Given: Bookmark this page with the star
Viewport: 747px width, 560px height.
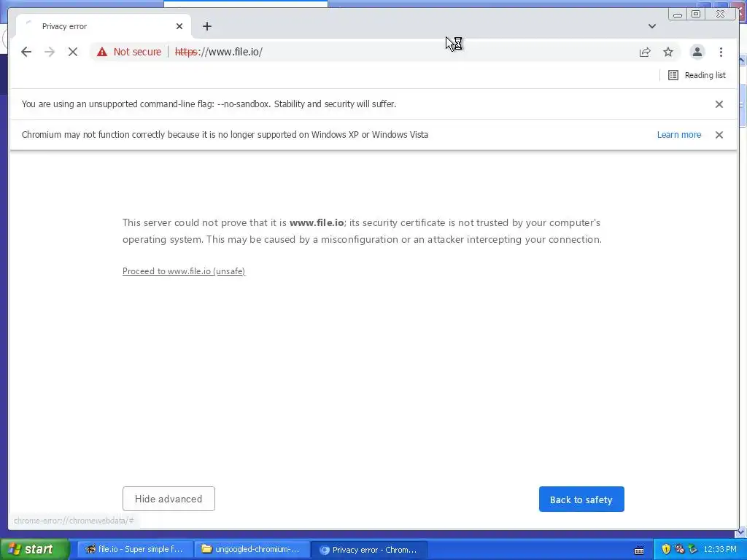Looking at the screenshot, I should coord(668,52).
